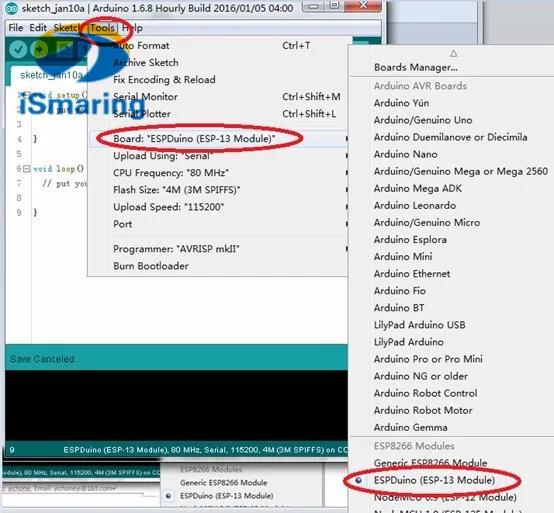554x513 pixels.
Task: Click the Arduino logo in title bar
Action: pos(11,8)
